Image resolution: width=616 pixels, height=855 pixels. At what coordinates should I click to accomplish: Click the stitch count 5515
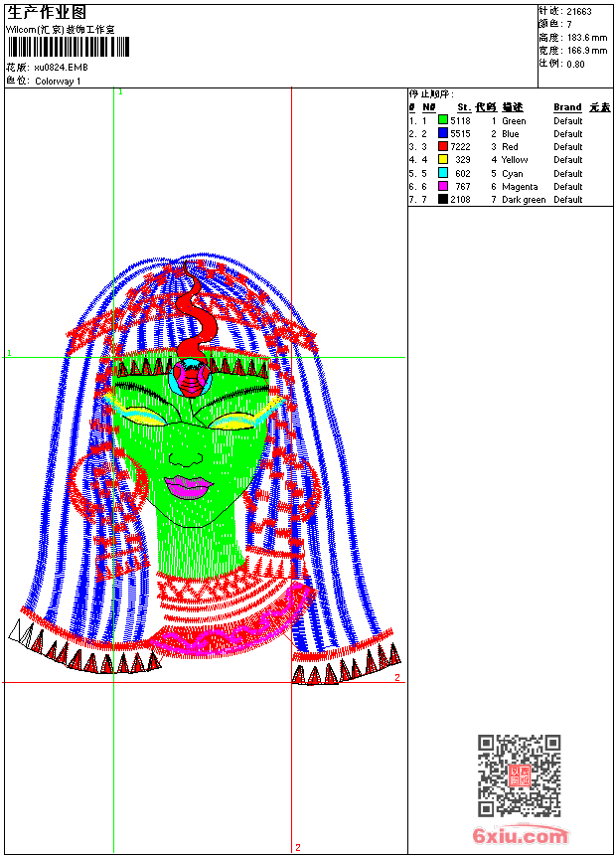point(460,133)
